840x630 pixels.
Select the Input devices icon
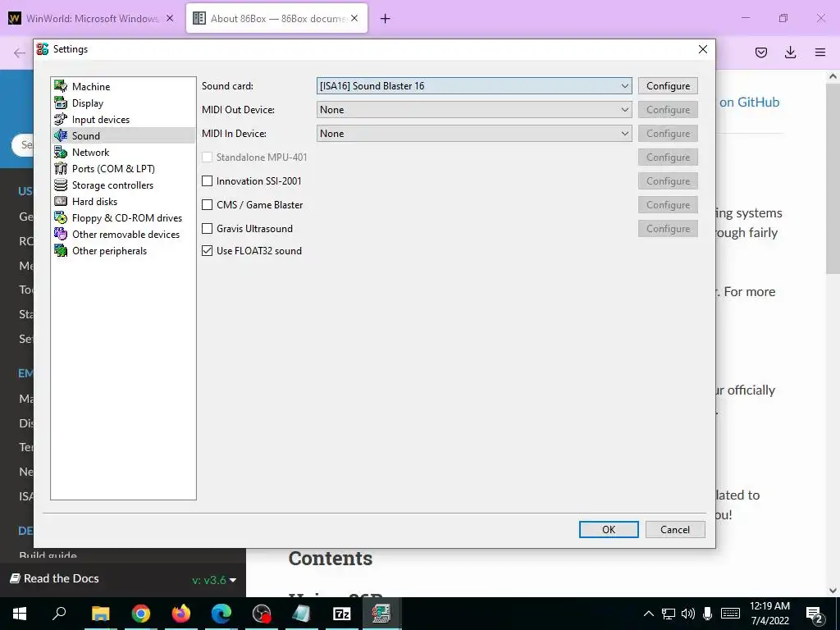(x=61, y=120)
